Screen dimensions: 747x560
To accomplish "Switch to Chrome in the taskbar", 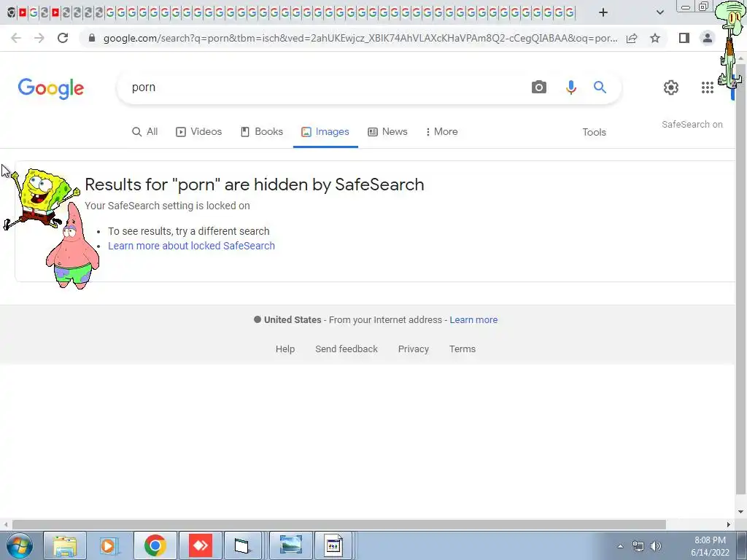I will click(x=155, y=545).
